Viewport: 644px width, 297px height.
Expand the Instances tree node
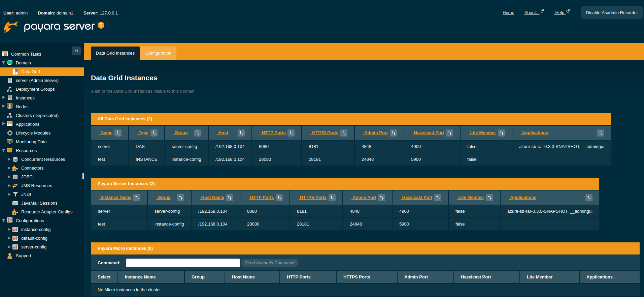[4, 97]
